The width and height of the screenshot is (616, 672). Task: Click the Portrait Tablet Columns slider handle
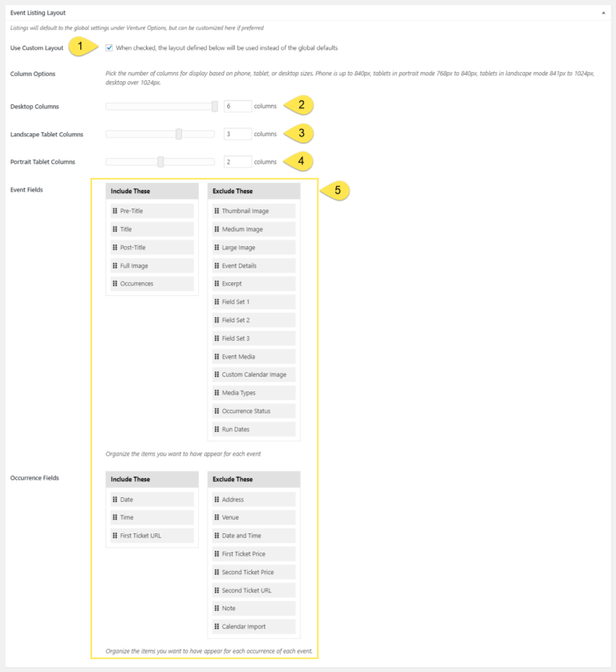pos(160,161)
